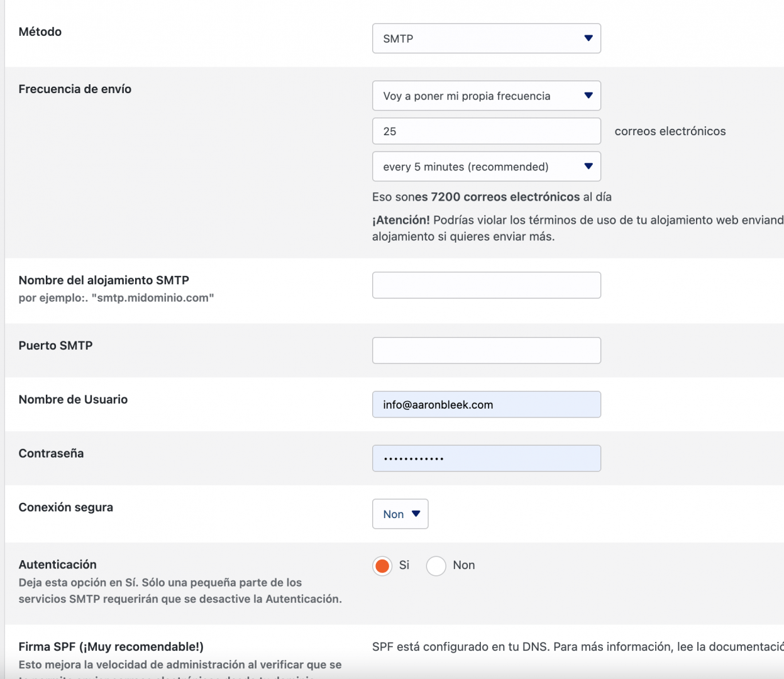784x679 pixels.
Task: Click the Autenticación label
Action: click(x=58, y=565)
